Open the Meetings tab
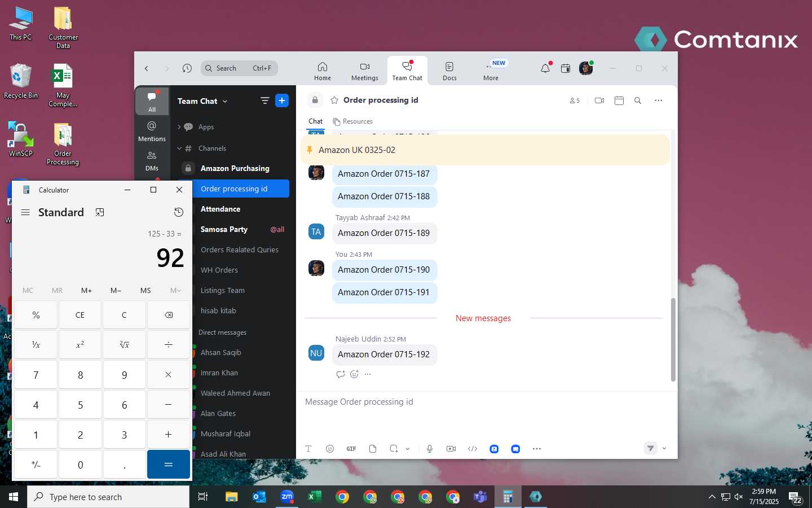Screen dimensions: 812x508 [365, 71]
